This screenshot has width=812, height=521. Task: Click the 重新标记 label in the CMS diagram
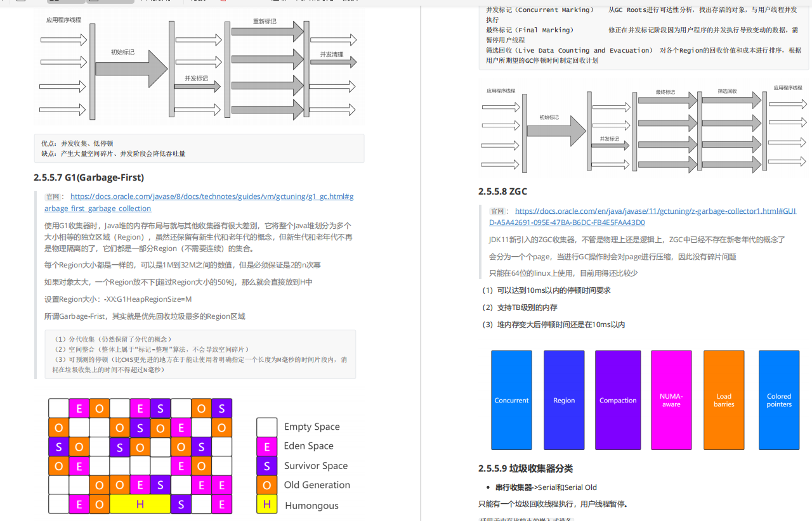pos(265,21)
